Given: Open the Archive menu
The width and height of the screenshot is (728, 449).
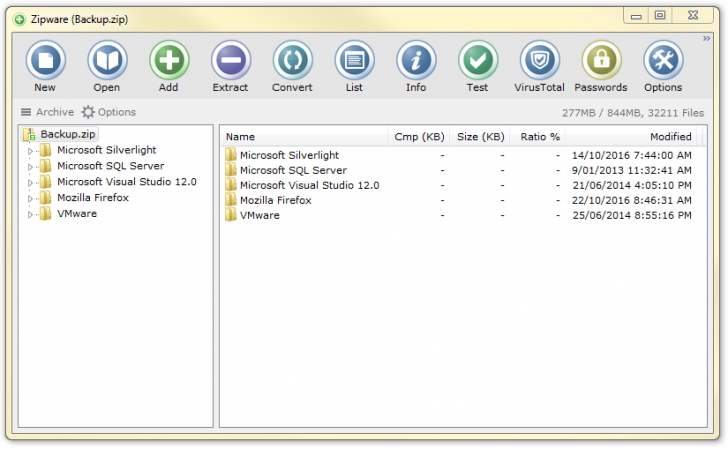Looking at the screenshot, I should coord(47,112).
